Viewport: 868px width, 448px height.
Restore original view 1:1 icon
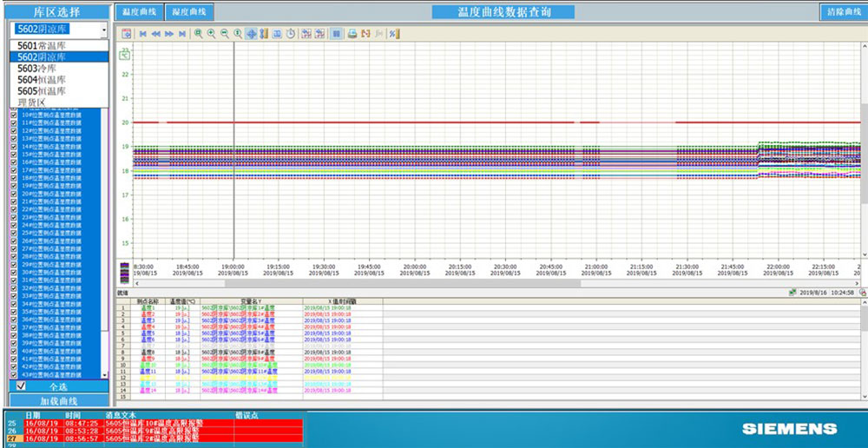278,34
